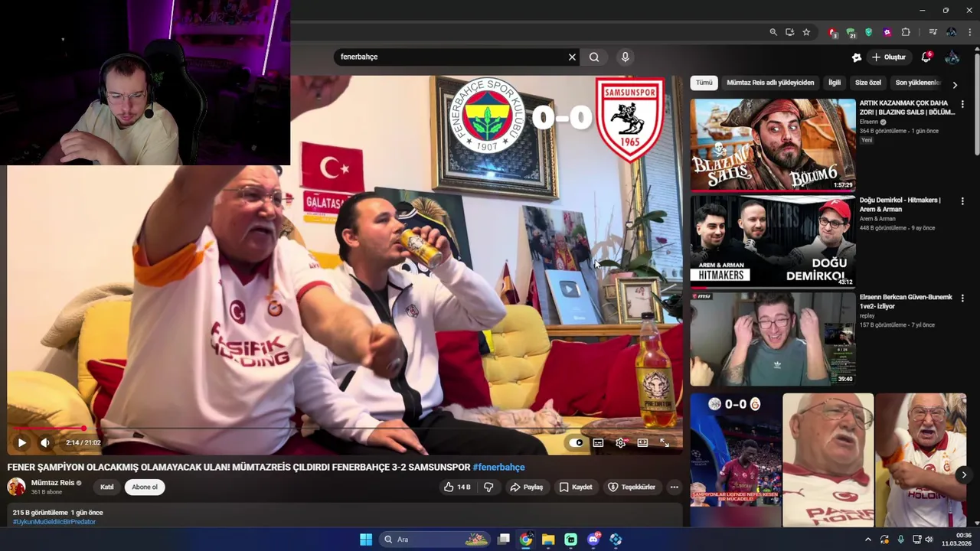
Task: Toggle the autoplay switch in the player
Action: tap(577, 442)
